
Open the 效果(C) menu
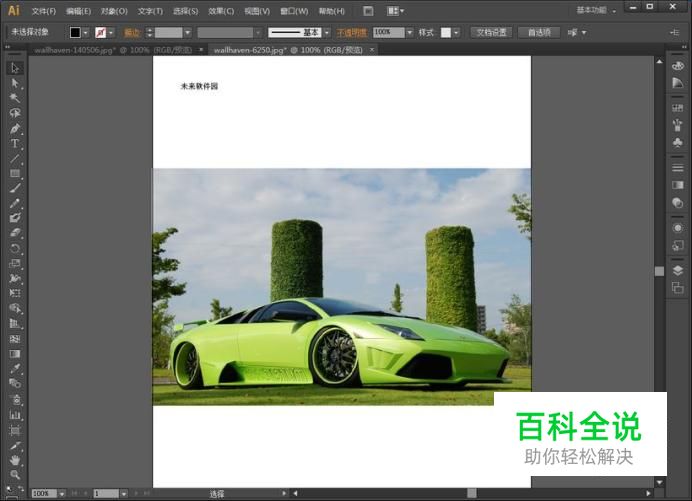point(221,11)
